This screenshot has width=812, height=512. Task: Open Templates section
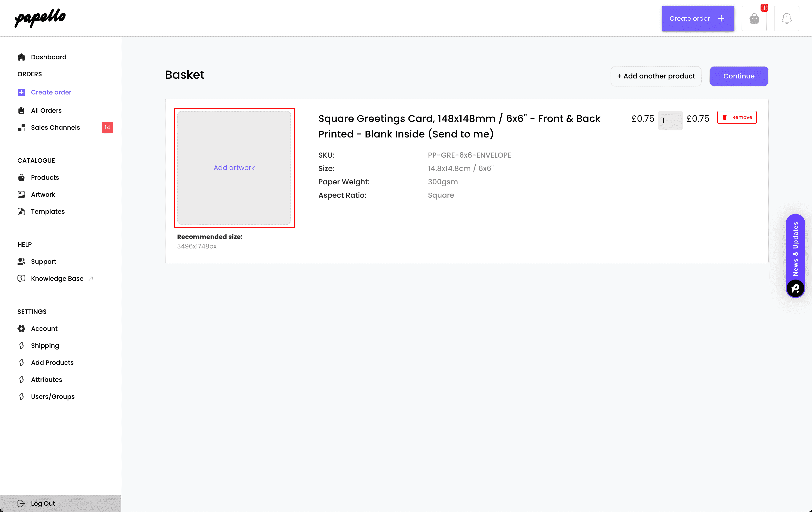pyautogui.click(x=48, y=211)
